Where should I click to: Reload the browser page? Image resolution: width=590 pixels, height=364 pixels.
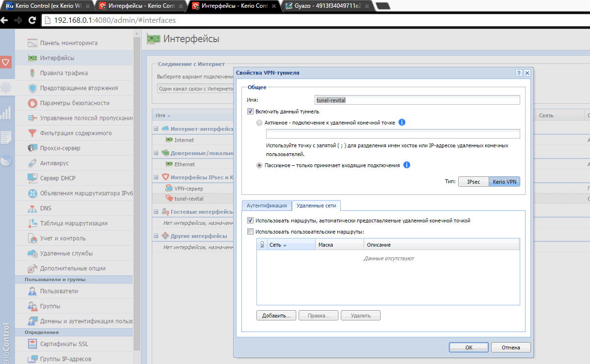(x=32, y=20)
